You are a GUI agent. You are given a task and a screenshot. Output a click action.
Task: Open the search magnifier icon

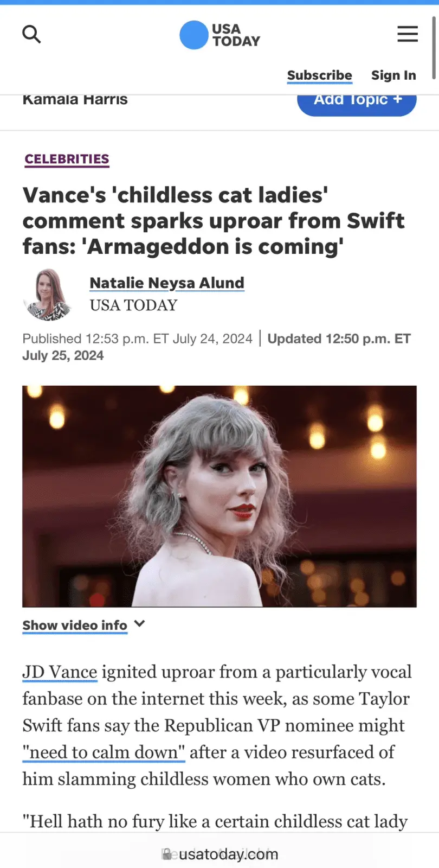pyautogui.click(x=31, y=34)
